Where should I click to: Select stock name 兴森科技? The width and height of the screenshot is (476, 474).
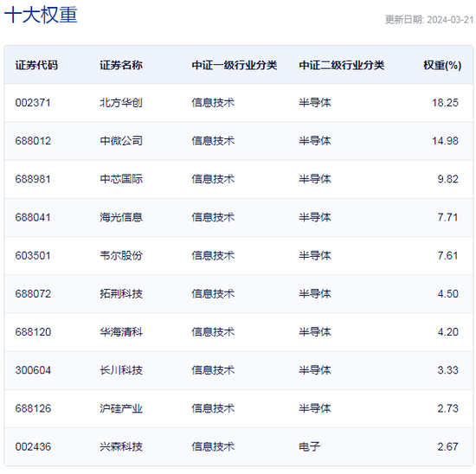coord(121,446)
